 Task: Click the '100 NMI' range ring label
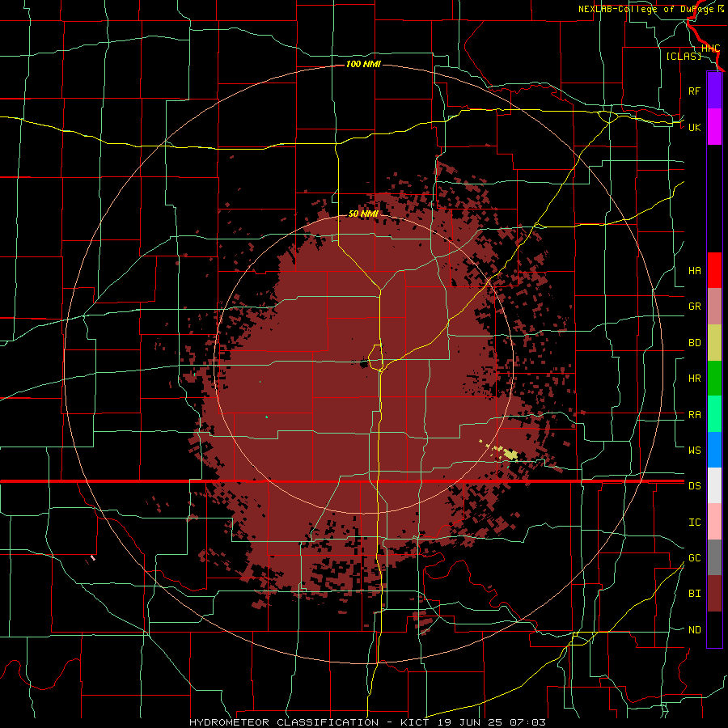(x=363, y=64)
